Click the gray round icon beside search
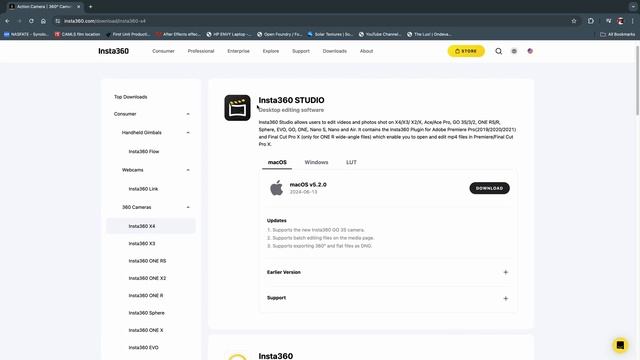This screenshot has width=640, height=360. [514, 51]
